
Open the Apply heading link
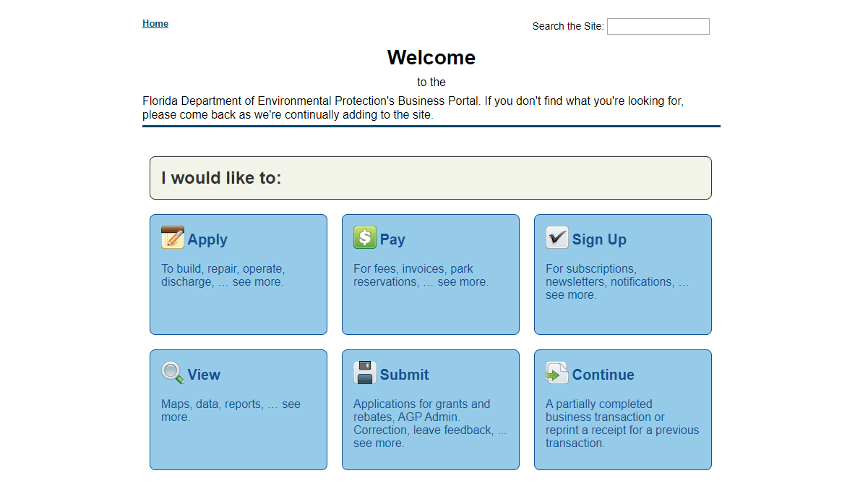click(207, 239)
